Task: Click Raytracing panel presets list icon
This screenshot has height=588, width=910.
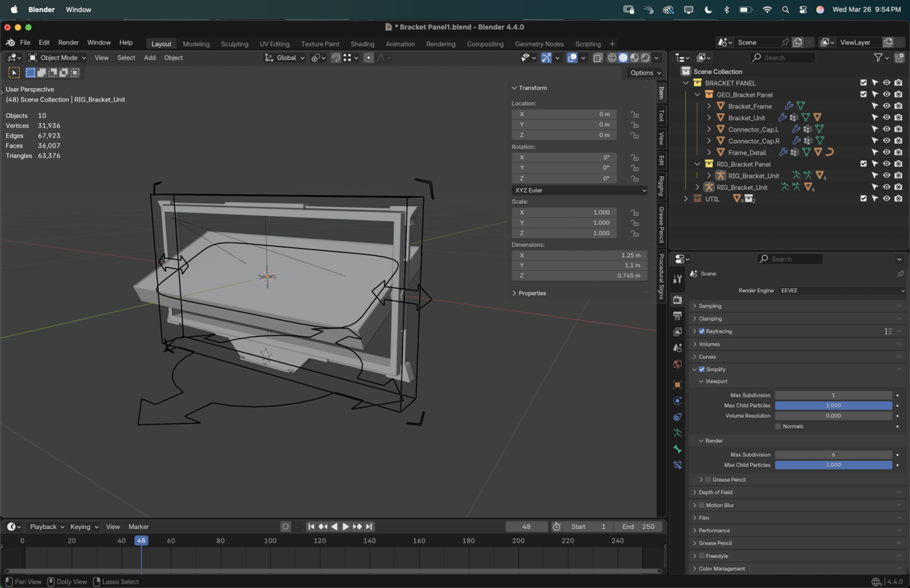Action: (888, 331)
